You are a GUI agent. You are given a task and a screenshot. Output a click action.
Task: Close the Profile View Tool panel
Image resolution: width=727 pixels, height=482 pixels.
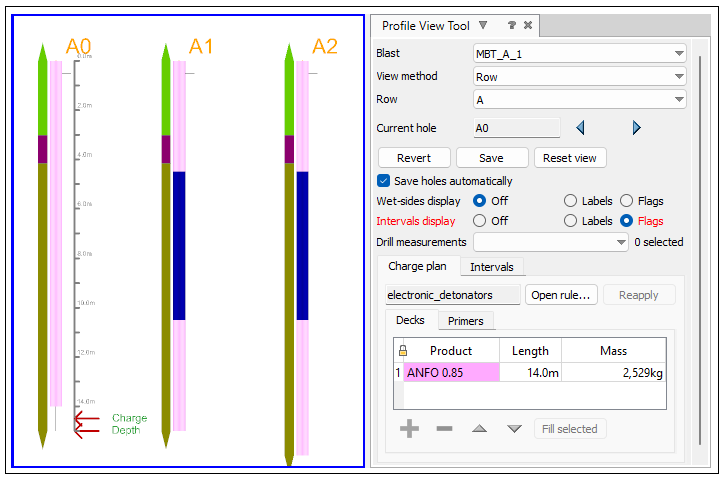pyautogui.click(x=528, y=25)
